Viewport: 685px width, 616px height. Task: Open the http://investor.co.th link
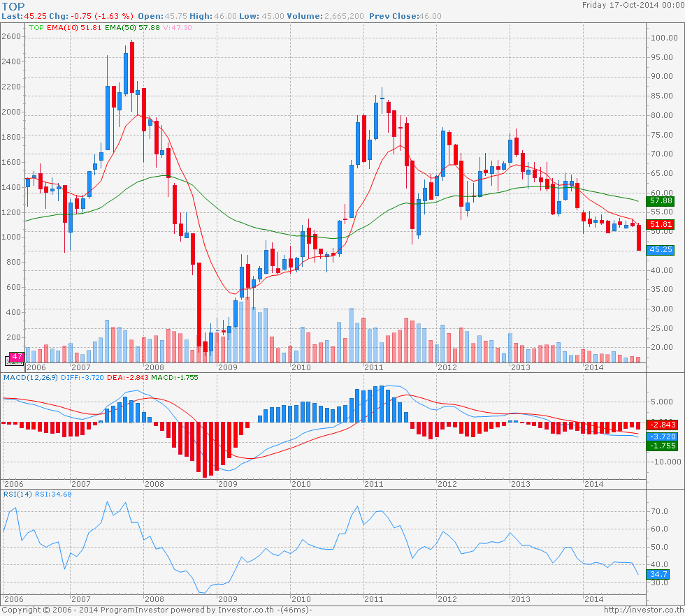pyautogui.click(x=644, y=610)
